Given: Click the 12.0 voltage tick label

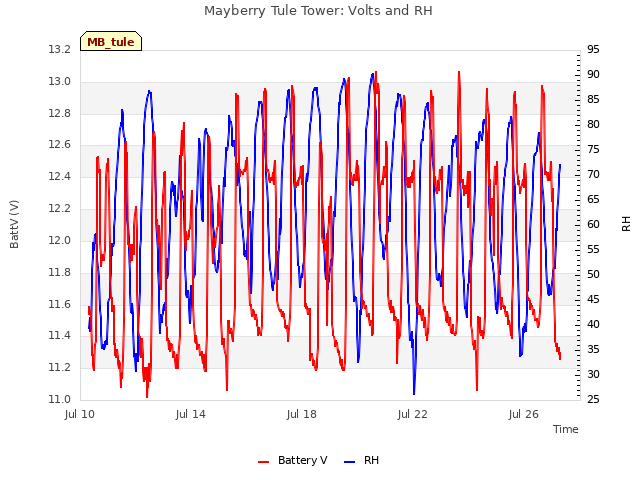Looking at the screenshot, I should coord(60,240).
